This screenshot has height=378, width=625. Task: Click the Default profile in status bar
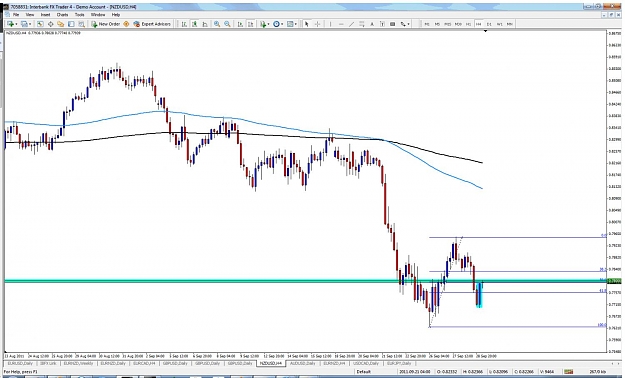point(364,372)
